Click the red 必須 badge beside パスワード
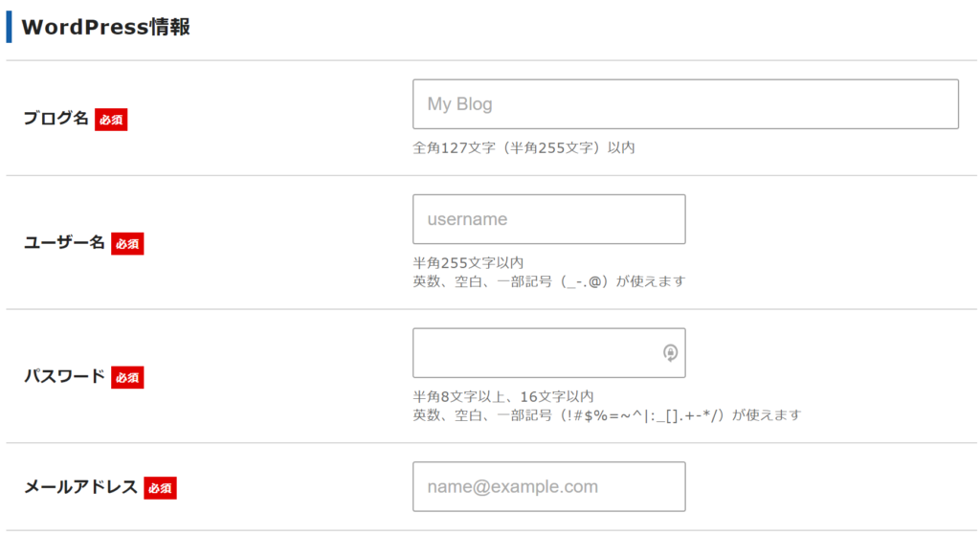Viewport: 980px width, 536px height. coord(127,377)
